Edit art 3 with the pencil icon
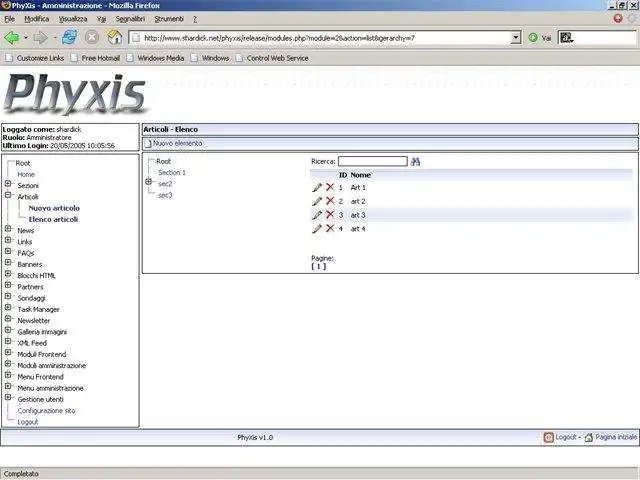Viewport: 640px width, 480px height. click(317, 215)
